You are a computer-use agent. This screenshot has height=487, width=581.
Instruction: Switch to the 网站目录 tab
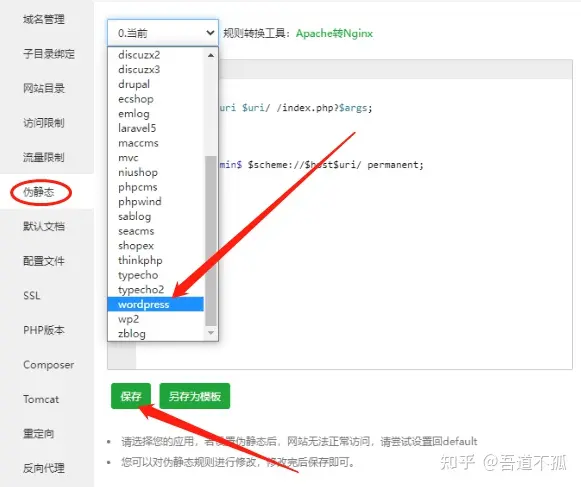click(x=44, y=88)
